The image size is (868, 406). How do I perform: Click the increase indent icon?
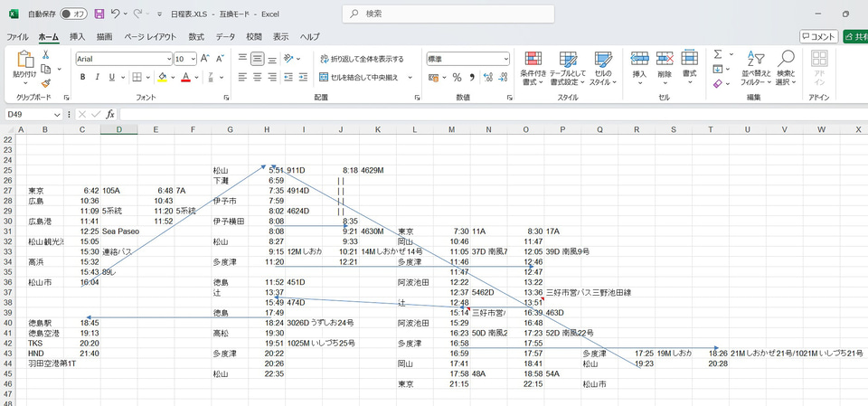pos(303,77)
